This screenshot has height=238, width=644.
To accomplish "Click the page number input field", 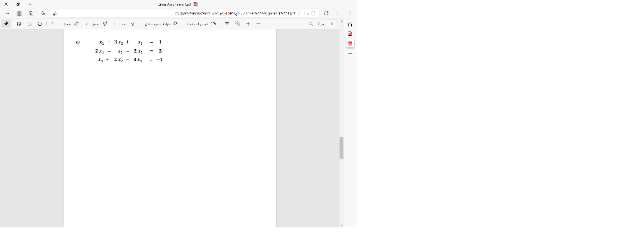I will pyautogui.click(x=332, y=24).
